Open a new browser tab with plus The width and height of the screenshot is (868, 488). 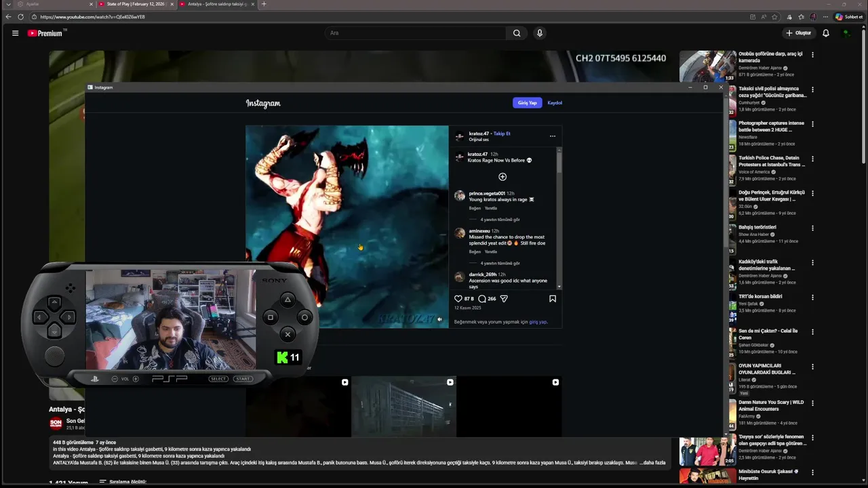[x=264, y=4]
